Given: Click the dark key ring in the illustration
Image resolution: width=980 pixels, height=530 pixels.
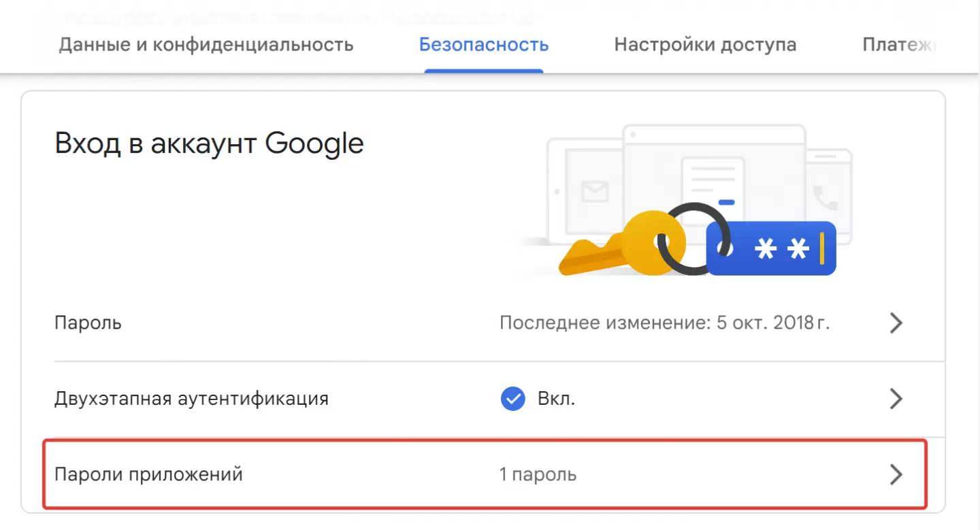Looking at the screenshot, I should pyautogui.click(x=696, y=239).
